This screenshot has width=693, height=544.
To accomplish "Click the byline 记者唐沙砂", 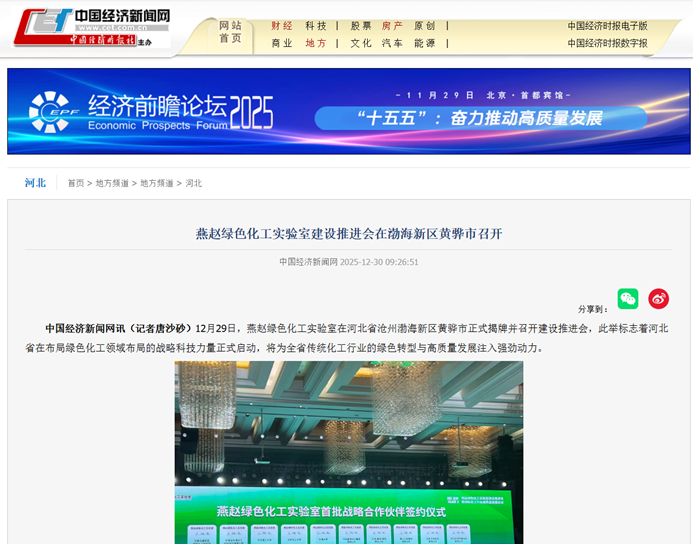I will (x=160, y=329).
